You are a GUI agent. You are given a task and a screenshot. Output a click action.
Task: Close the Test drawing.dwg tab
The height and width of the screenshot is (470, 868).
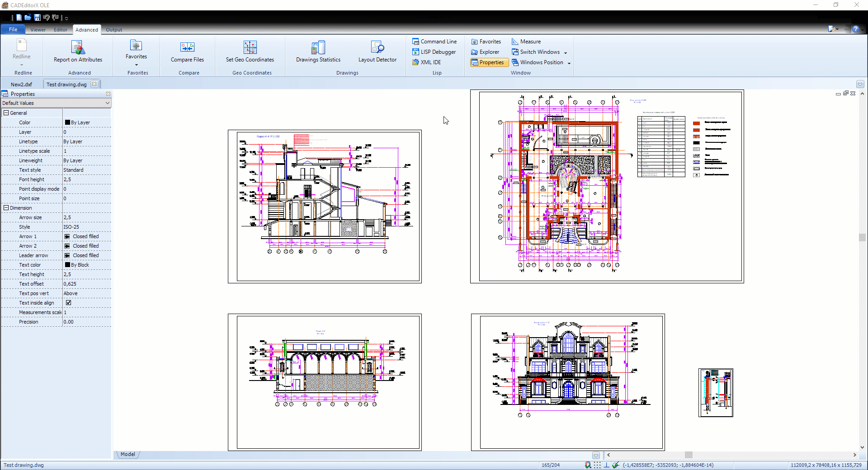pyautogui.click(x=94, y=84)
